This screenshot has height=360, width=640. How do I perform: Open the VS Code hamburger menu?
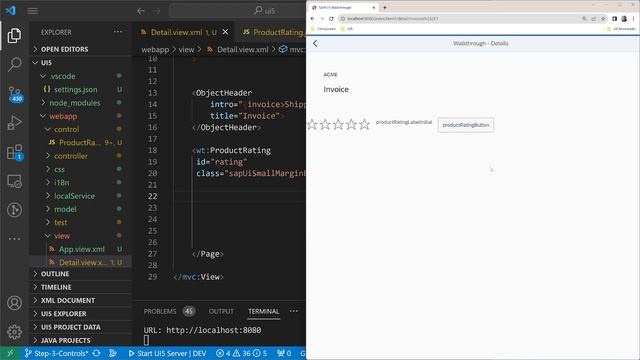pos(33,11)
